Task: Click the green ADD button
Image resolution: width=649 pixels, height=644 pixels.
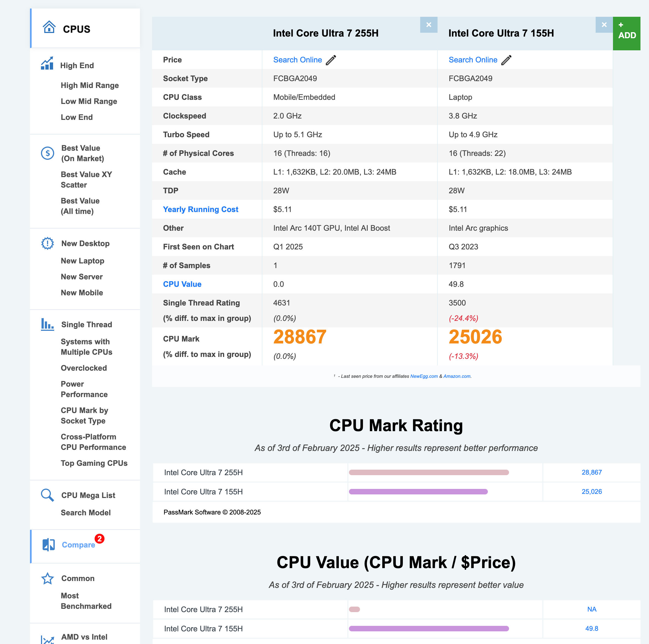Action: (626, 33)
